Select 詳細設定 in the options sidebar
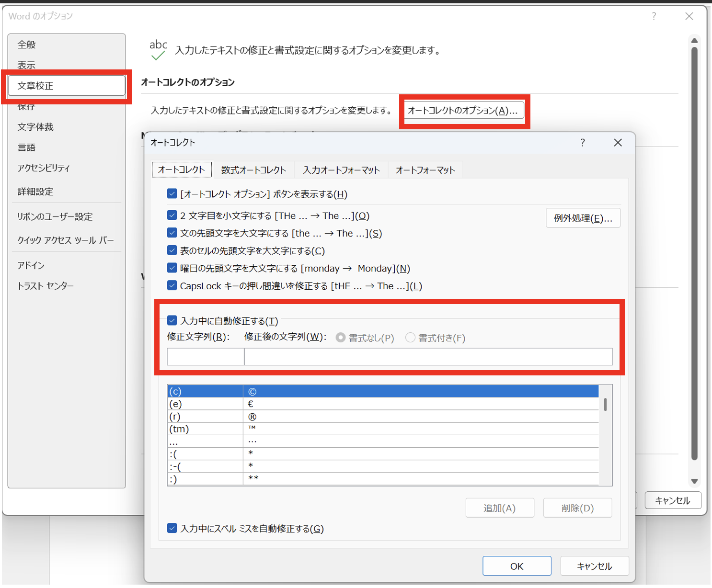The height and width of the screenshot is (588, 712). (x=35, y=192)
